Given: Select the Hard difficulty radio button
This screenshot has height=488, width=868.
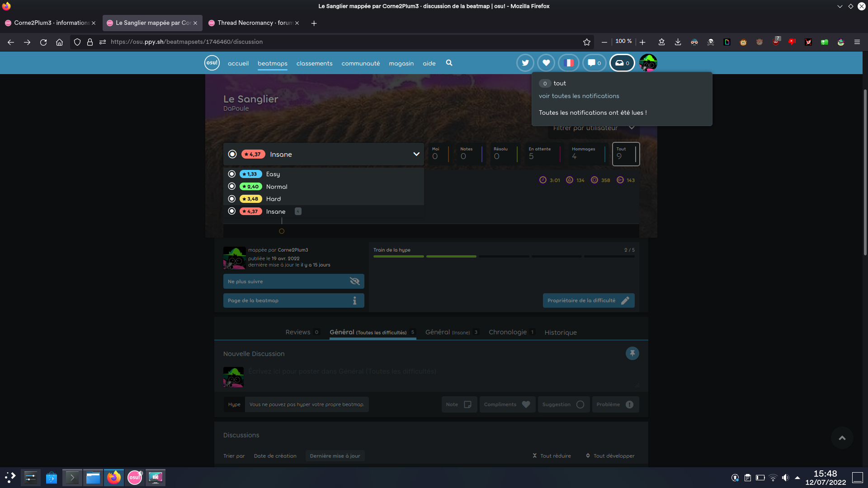Looking at the screenshot, I should point(231,199).
